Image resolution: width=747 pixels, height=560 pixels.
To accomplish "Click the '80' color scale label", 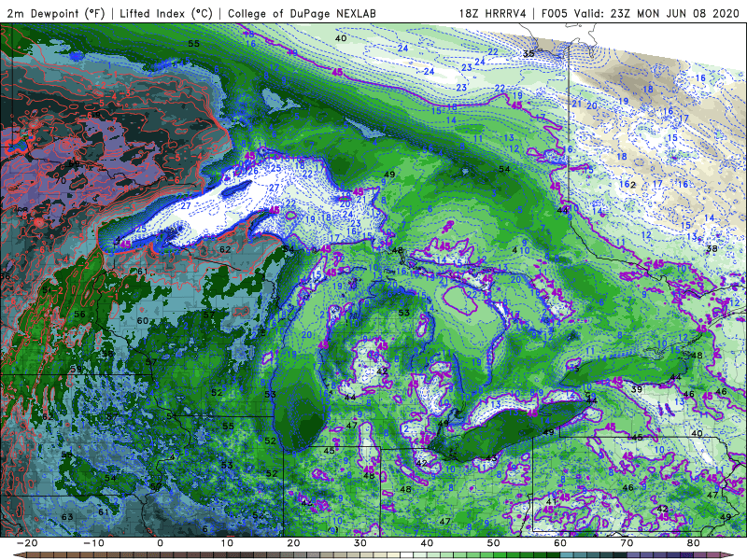I will click(x=694, y=543).
